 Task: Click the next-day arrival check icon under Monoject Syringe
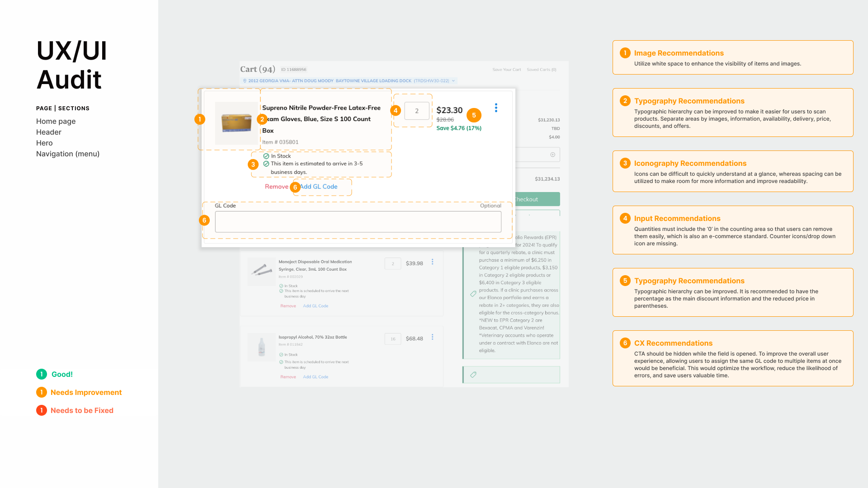click(281, 291)
